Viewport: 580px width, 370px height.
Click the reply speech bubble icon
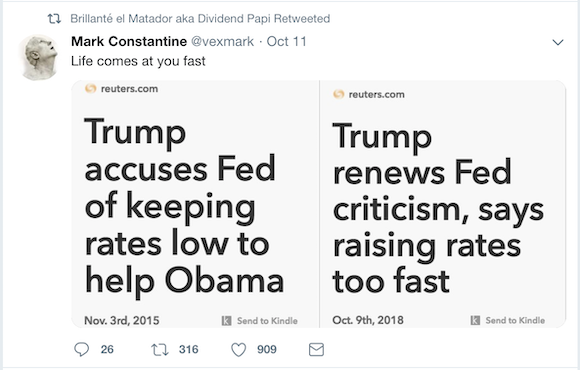coord(81,349)
